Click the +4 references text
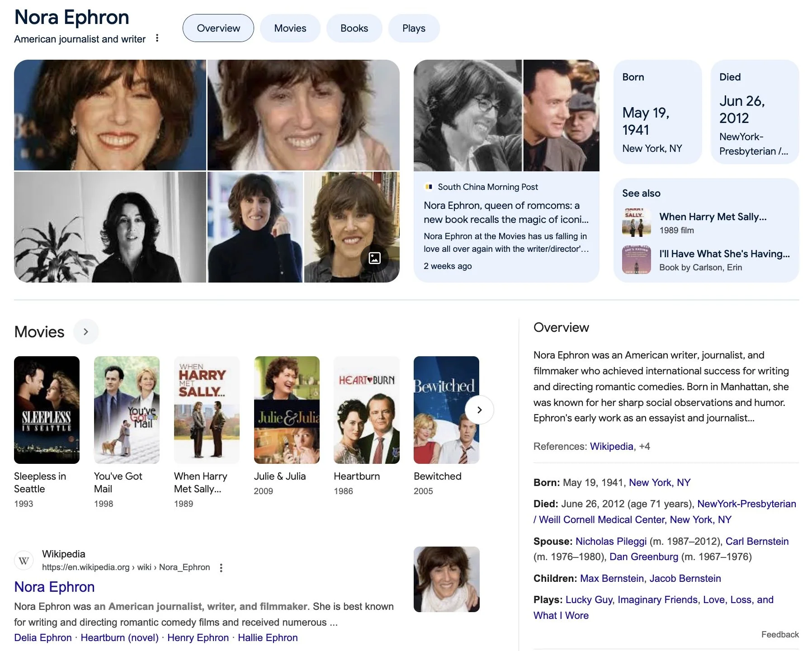812x651 pixels. (x=644, y=446)
